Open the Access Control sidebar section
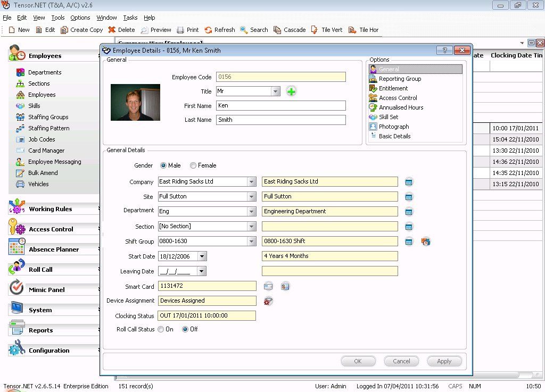The image size is (545, 392). coord(52,229)
